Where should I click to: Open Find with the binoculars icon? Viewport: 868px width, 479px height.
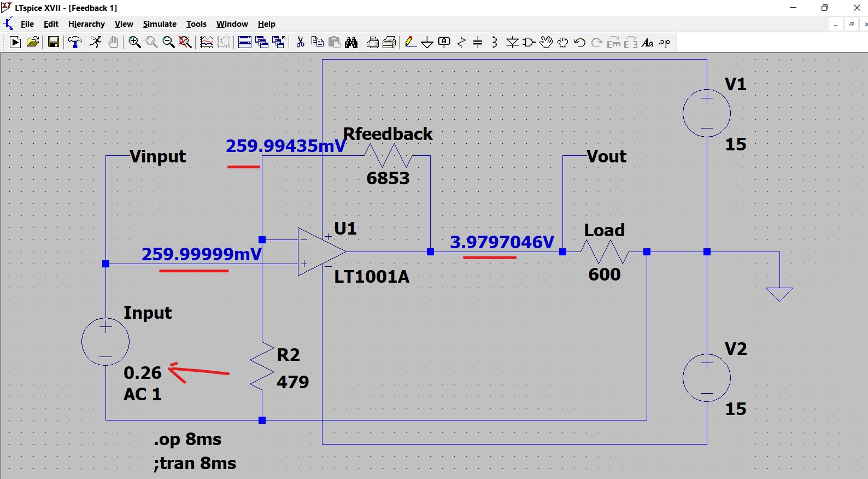351,43
